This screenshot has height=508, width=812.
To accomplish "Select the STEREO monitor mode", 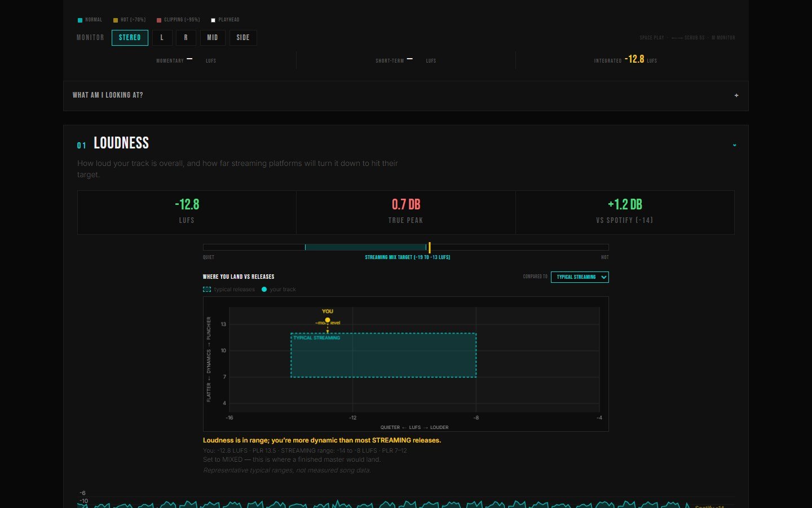I will point(130,38).
